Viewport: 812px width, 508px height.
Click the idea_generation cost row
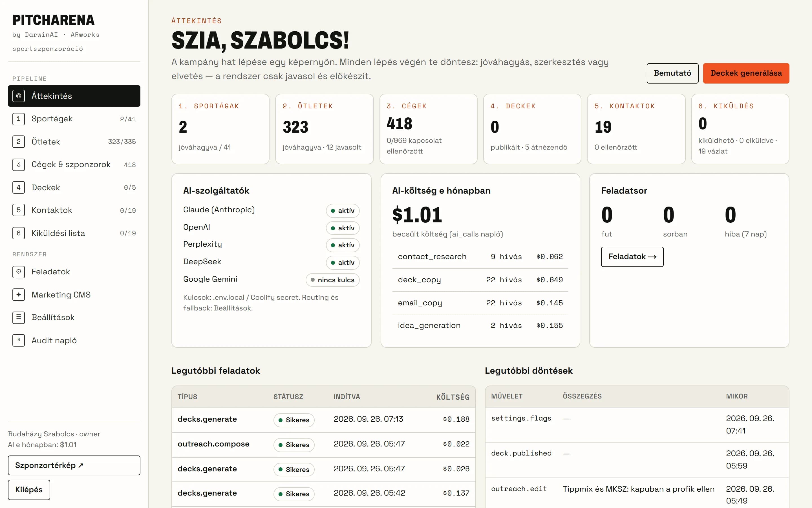tap(480, 326)
